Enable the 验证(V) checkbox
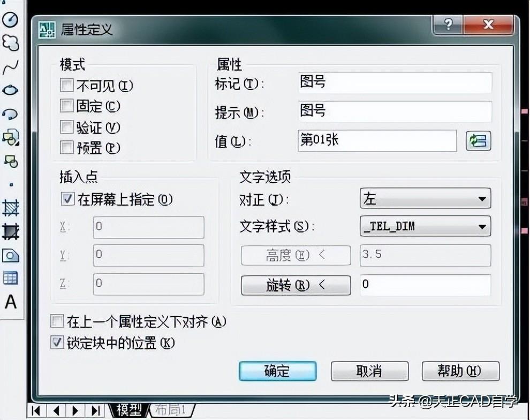This screenshot has width=530, height=420. pyautogui.click(x=66, y=127)
